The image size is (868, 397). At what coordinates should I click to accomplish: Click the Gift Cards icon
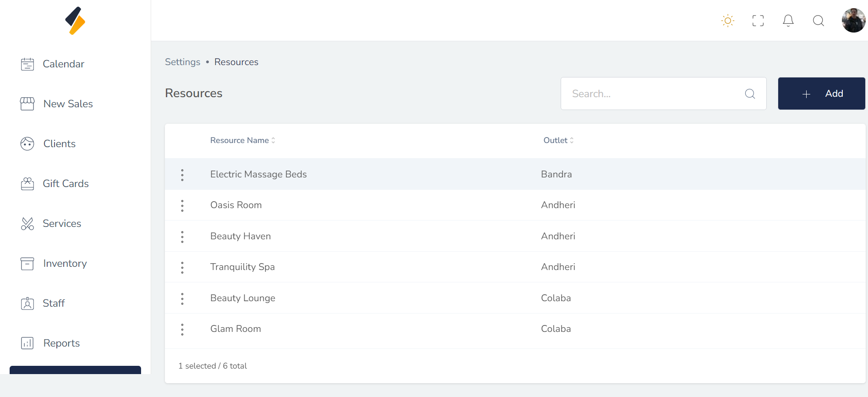click(27, 184)
